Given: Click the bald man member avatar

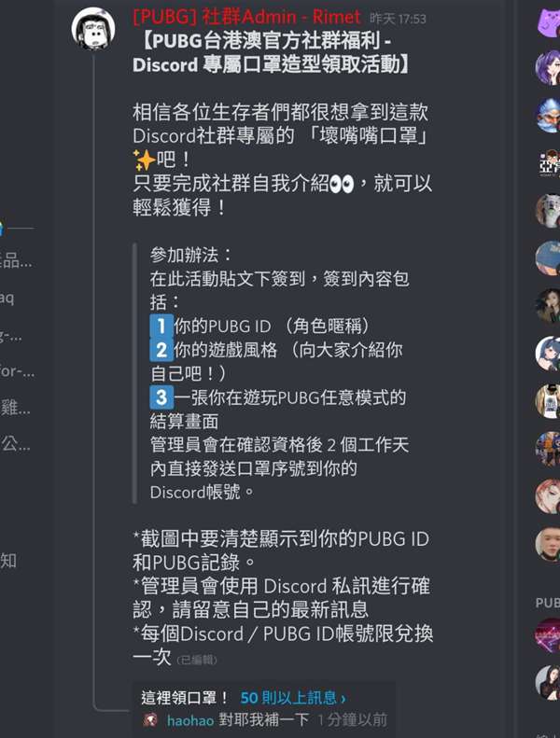Looking at the screenshot, I should 548,544.
